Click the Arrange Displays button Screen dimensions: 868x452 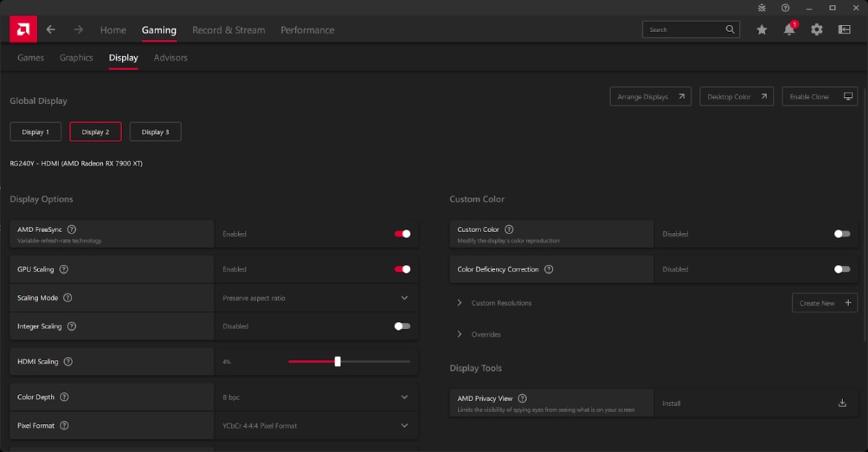(x=650, y=97)
